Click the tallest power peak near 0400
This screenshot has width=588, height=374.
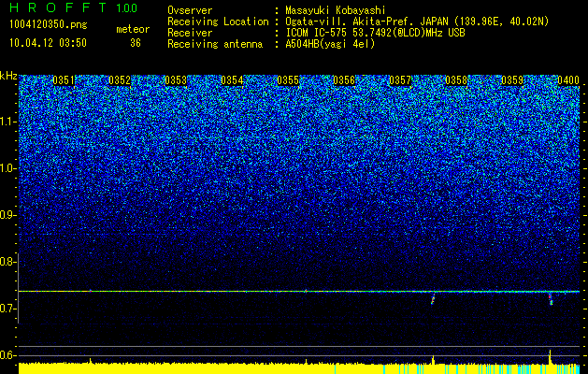(x=550, y=356)
